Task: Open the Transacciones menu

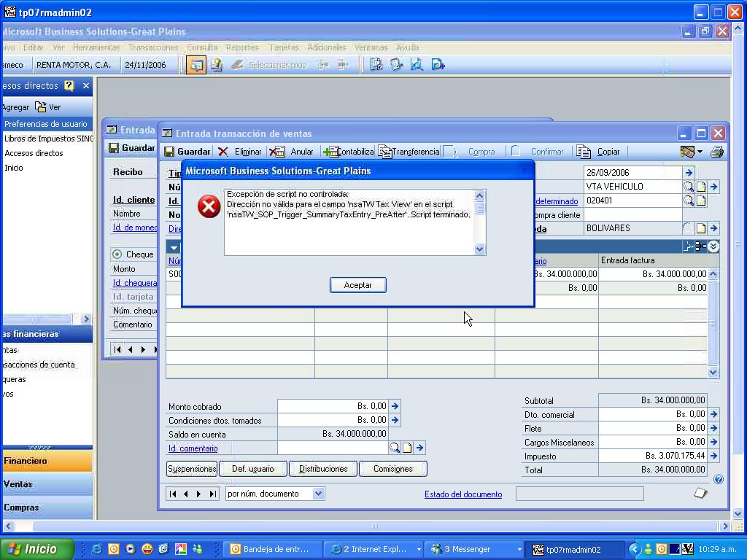Action: pos(153,47)
